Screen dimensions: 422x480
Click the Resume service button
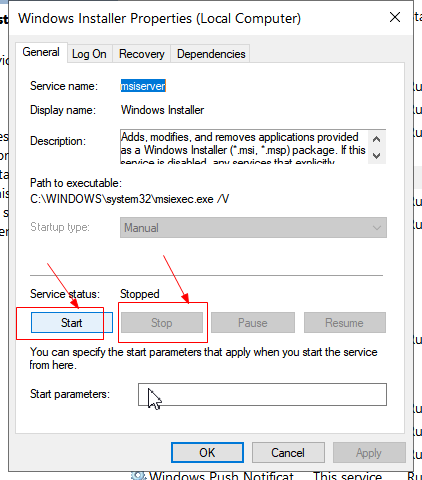tap(345, 322)
